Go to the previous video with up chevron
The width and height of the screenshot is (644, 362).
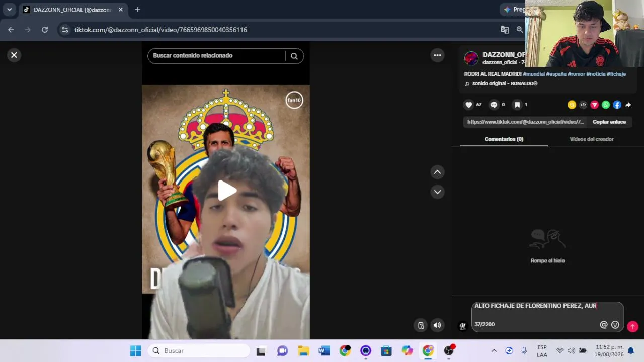[x=438, y=172]
